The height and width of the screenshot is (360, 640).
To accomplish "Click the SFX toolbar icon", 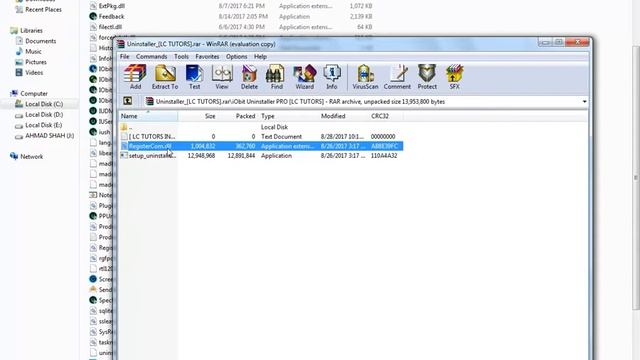I will [x=454, y=77].
